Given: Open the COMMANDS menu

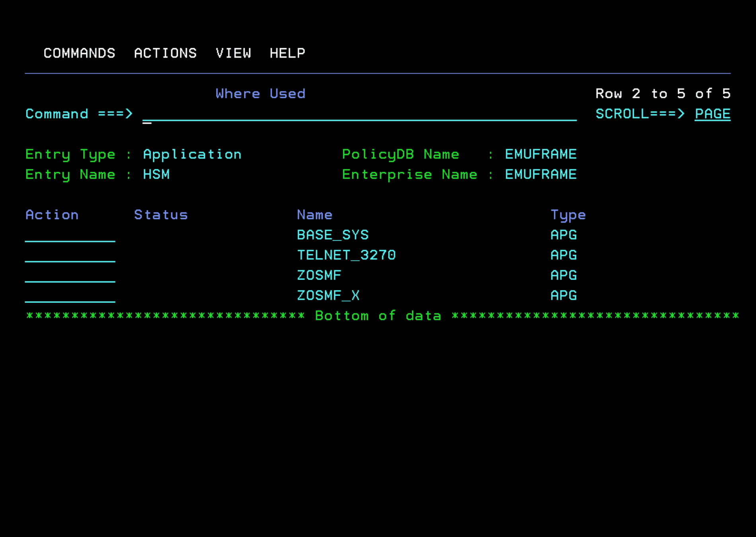Looking at the screenshot, I should (x=79, y=53).
